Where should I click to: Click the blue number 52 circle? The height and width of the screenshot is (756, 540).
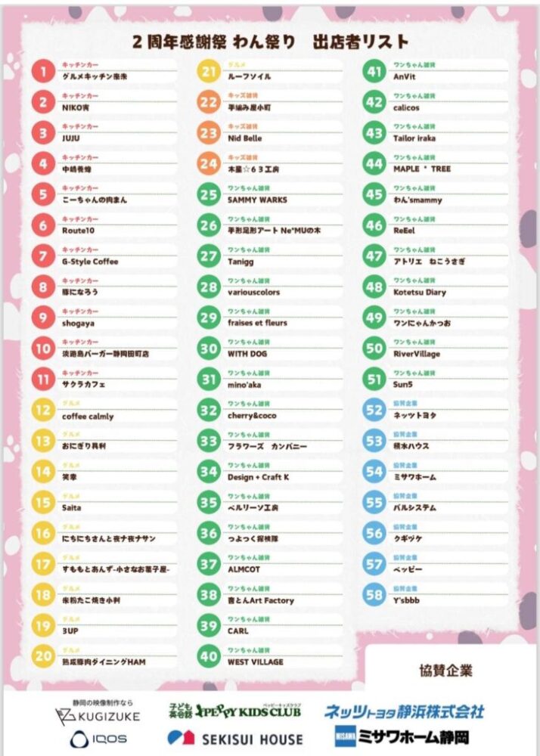374,410
